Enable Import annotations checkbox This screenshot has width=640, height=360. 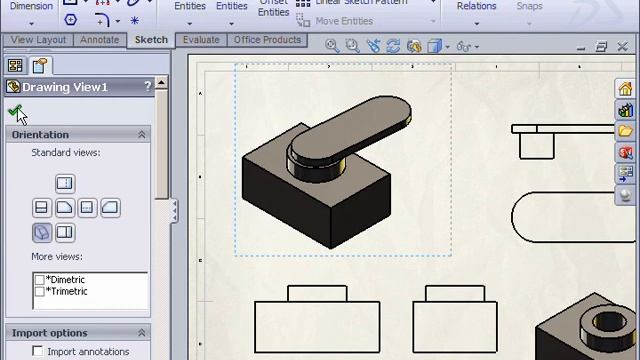click(x=38, y=351)
